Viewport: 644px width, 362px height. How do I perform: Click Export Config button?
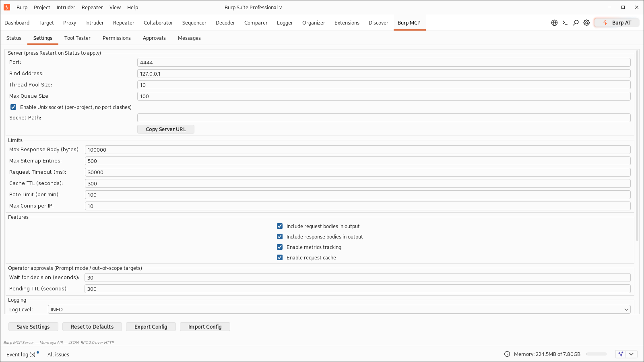(151, 327)
